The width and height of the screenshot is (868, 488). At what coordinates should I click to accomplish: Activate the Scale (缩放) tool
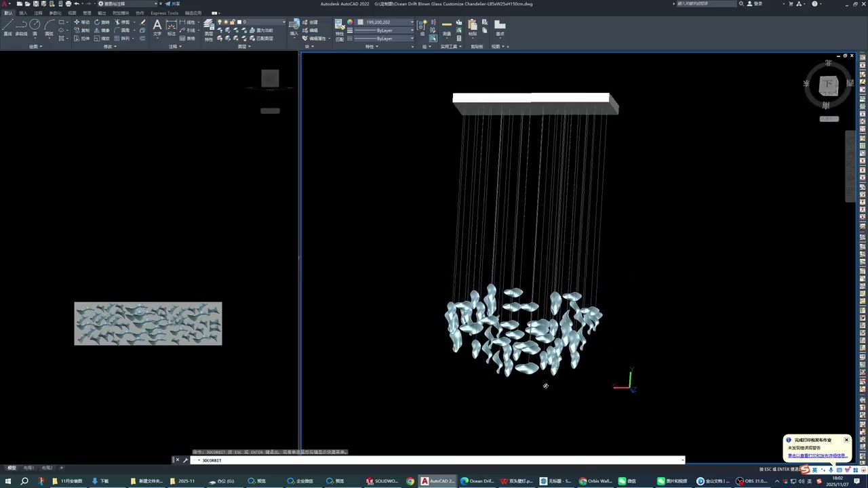tap(102, 39)
